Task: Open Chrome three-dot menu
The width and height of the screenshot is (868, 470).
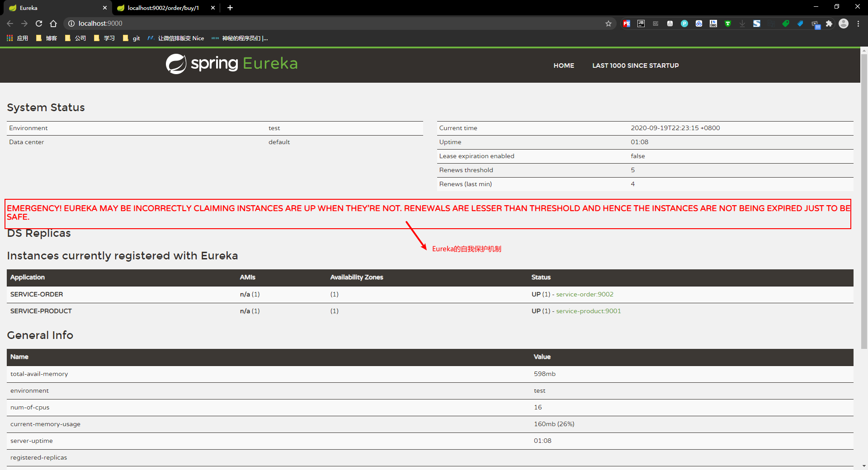Action: coord(858,23)
